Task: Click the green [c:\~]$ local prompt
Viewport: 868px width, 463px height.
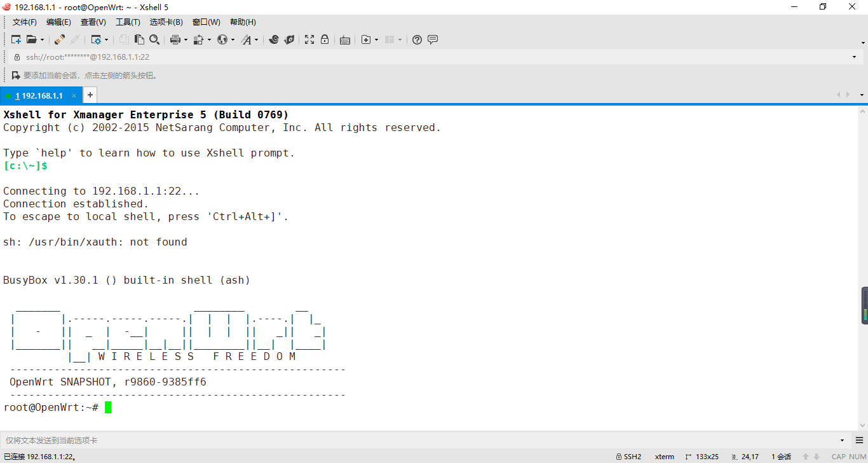Action: tap(25, 165)
